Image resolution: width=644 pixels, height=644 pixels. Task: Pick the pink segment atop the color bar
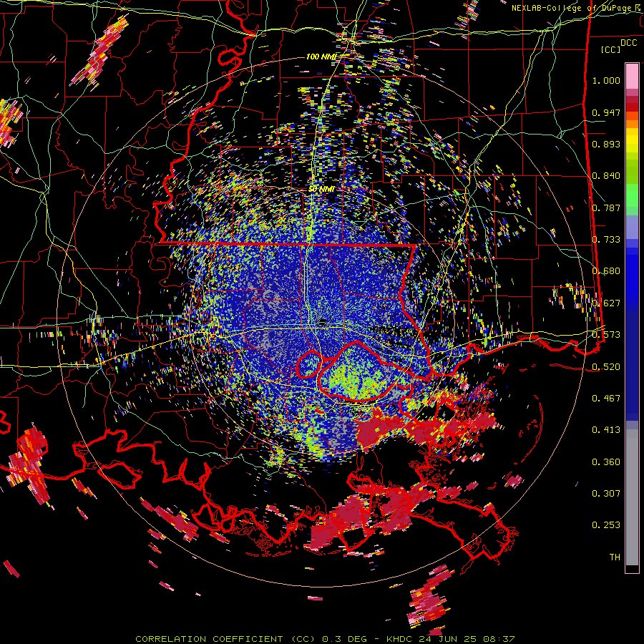click(x=632, y=77)
